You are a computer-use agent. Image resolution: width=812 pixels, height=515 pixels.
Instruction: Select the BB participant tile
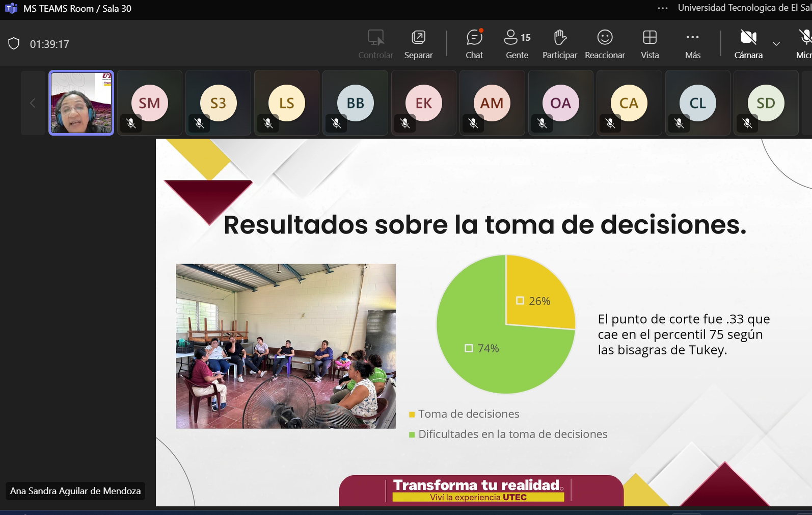pyautogui.click(x=355, y=103)
